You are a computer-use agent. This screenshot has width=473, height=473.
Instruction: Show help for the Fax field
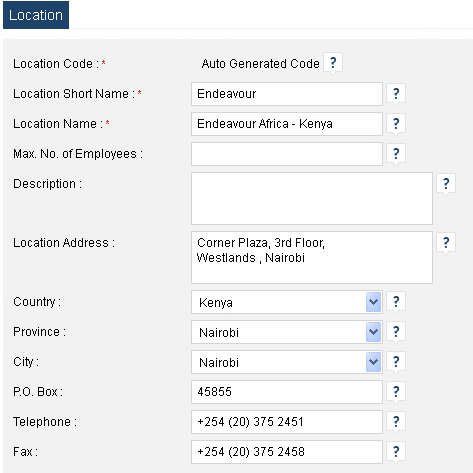pyautogui.click(x=396, y=452)
